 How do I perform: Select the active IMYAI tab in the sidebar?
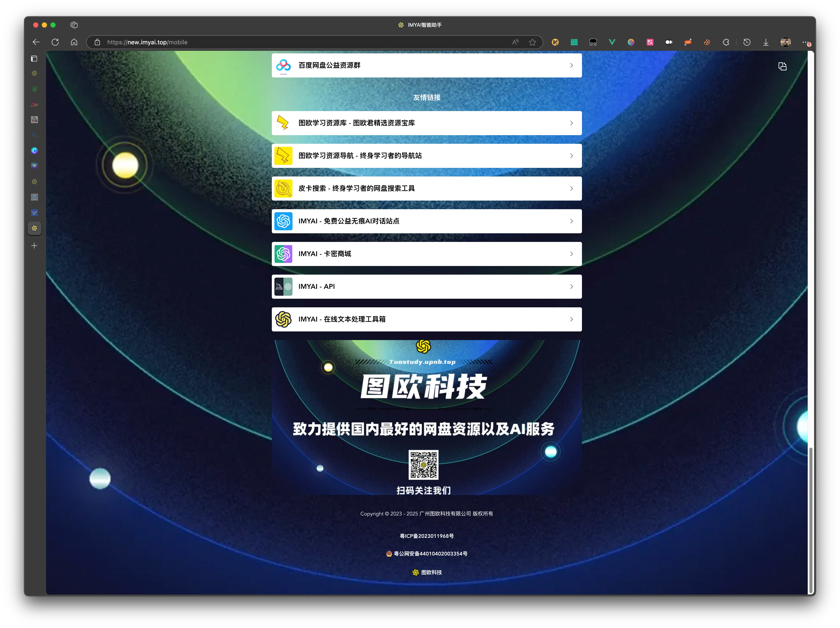[x=34, y=228]
